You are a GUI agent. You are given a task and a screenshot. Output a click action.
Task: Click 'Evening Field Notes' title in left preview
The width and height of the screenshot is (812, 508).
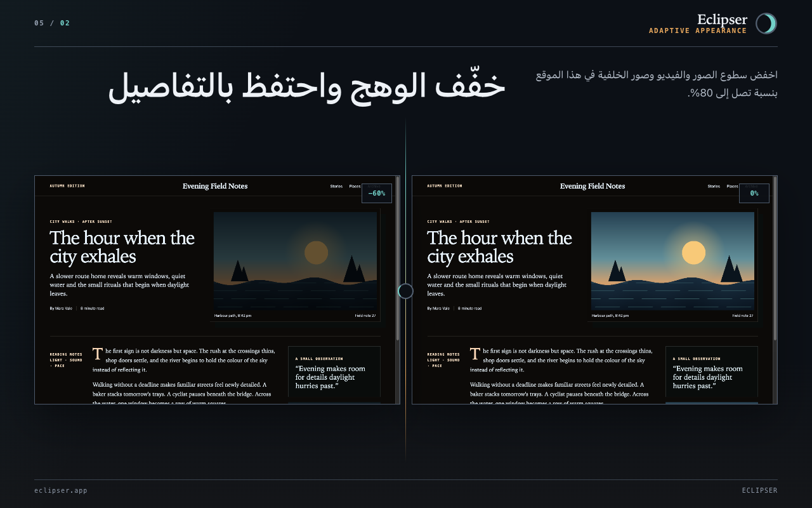click(x=215, y=186)
